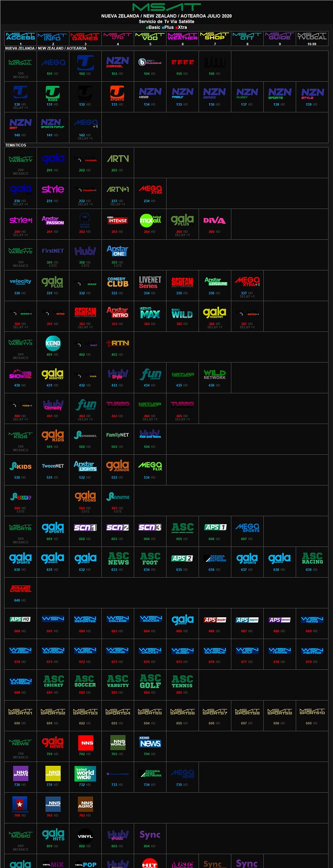Select the Apstar Leisure channel 336 logo
The height and width of the screenshot is (868, 333).
point(215,282)
